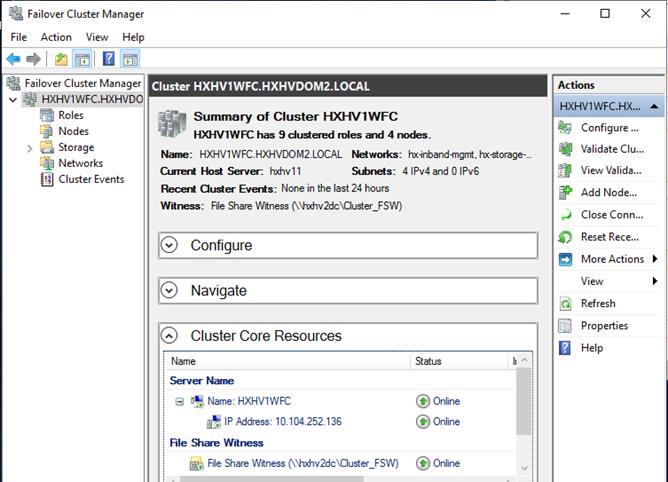Select Networks in the console tree
Image resolution: width=668 pixels, height=482 pixels.
tap(81, 163)
